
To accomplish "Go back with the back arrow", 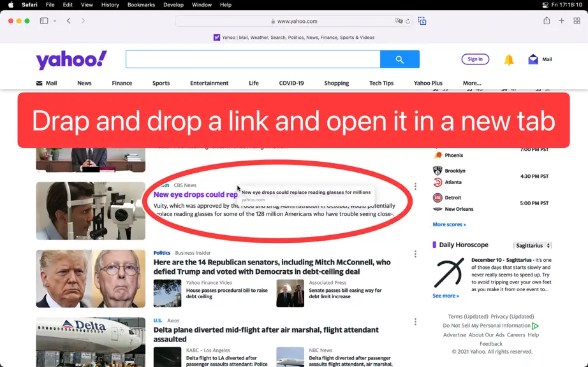I will [69, 21].
